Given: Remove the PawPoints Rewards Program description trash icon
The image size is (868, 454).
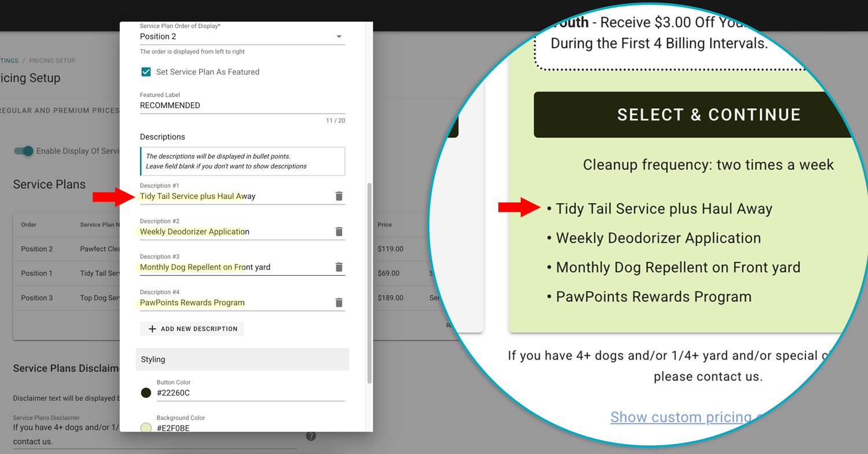Looking at the screenshot, I should click(339, 302).
